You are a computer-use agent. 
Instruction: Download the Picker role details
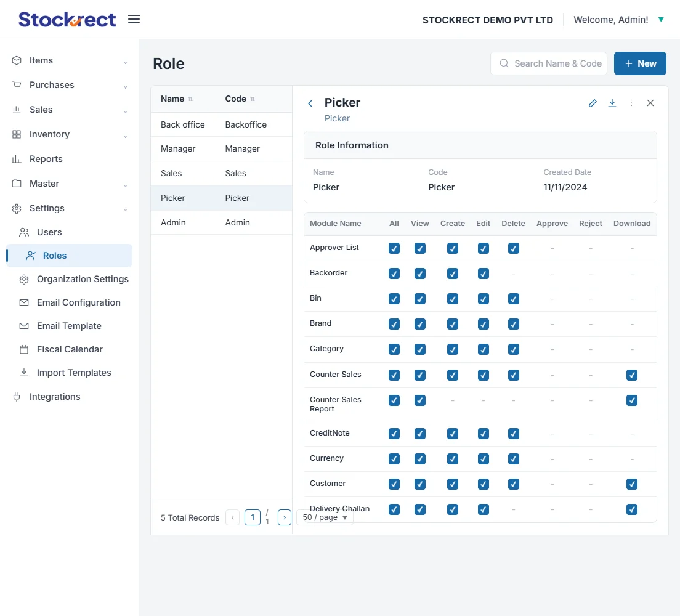coord(612,103)
